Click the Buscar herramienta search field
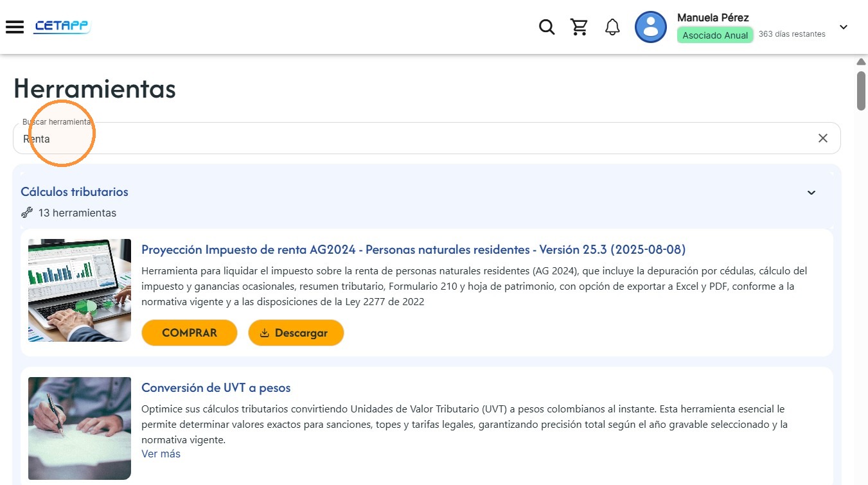 [x=427, y=138]
